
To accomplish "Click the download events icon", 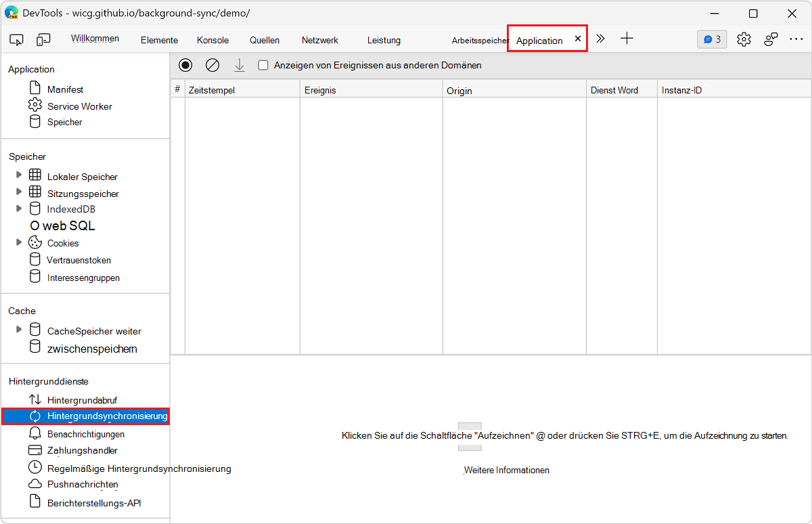I will coord(239,65).
